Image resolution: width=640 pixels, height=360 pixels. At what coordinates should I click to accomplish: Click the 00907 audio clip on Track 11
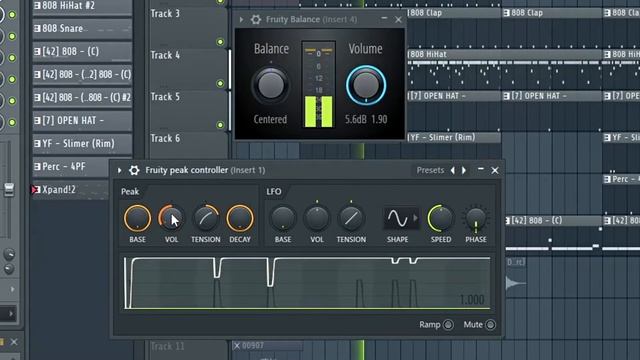(x=268, y=346)
